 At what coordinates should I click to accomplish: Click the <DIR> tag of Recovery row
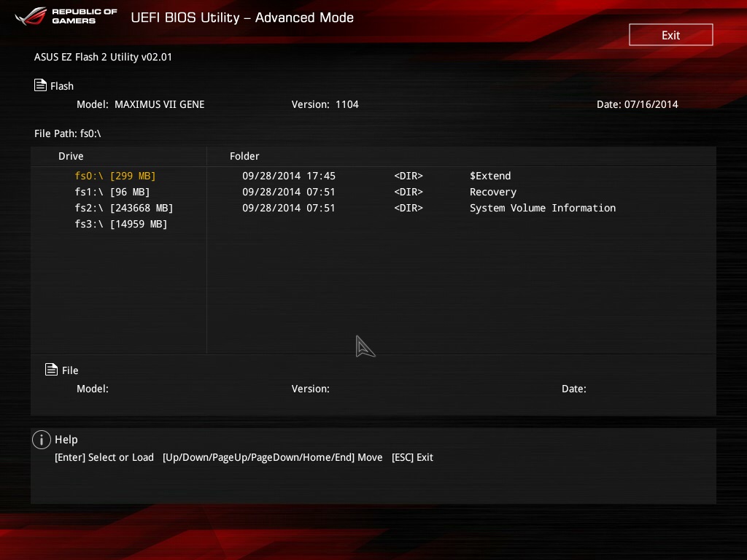pos(408,192)
